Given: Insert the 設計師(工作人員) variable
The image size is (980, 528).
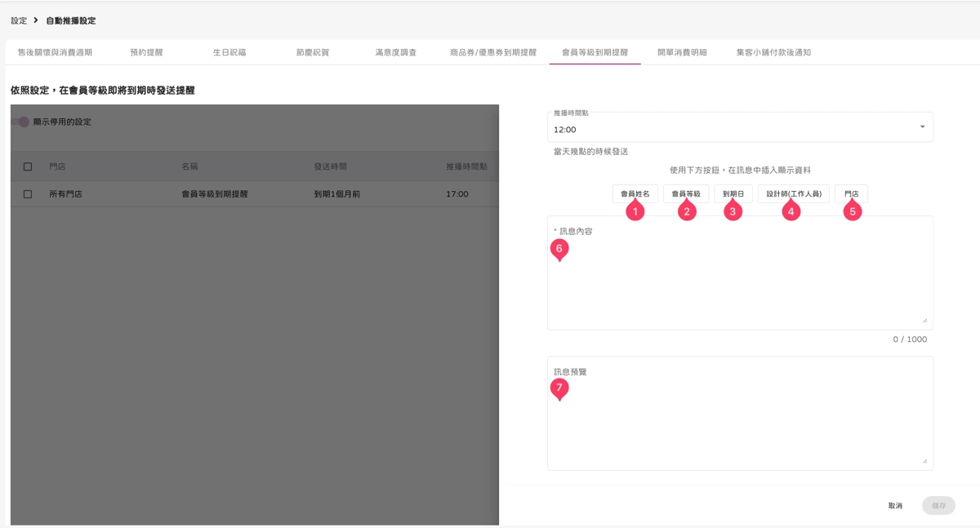Looking at the screenshot, I should coord(794,193).
